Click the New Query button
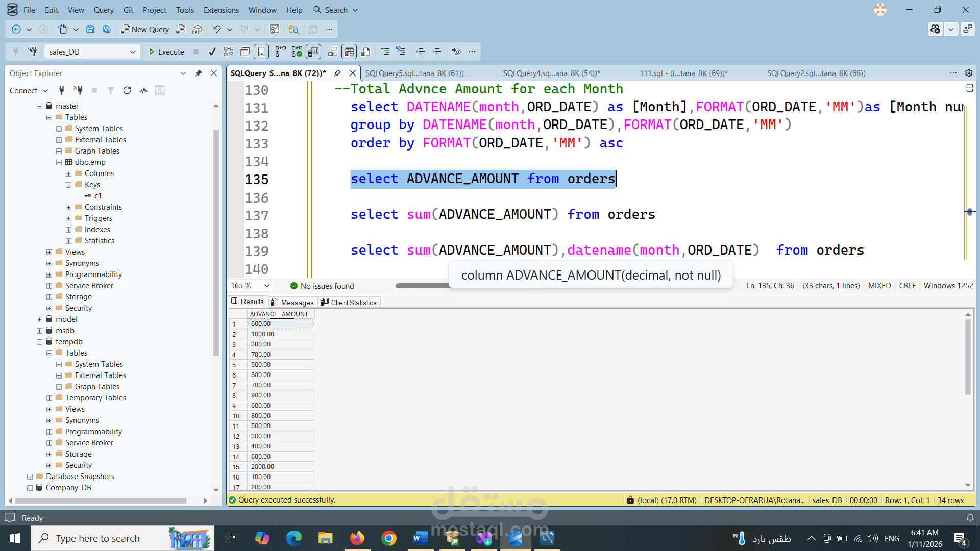 [x=145, y=29]
